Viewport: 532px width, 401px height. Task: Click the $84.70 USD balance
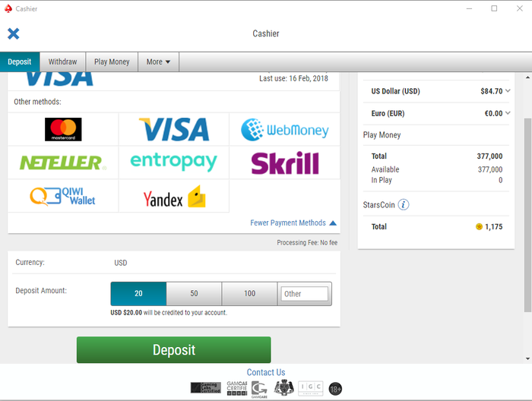tap(491, 91)
